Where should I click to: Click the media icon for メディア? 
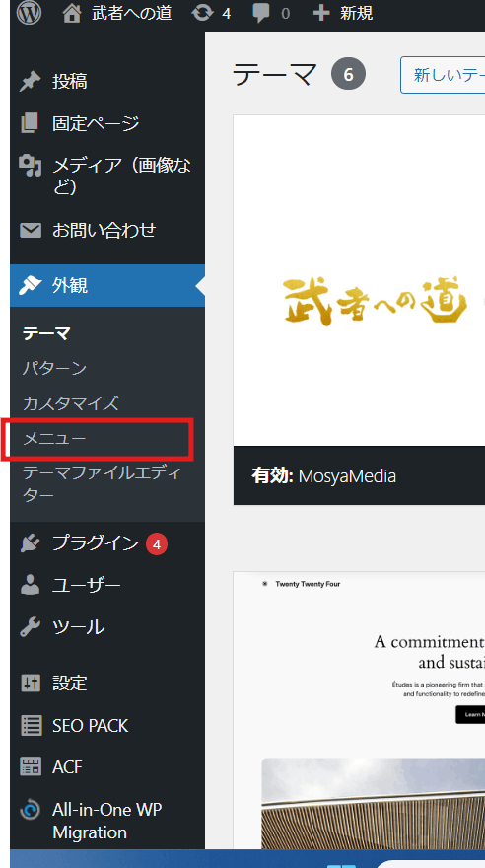point(31,165)
